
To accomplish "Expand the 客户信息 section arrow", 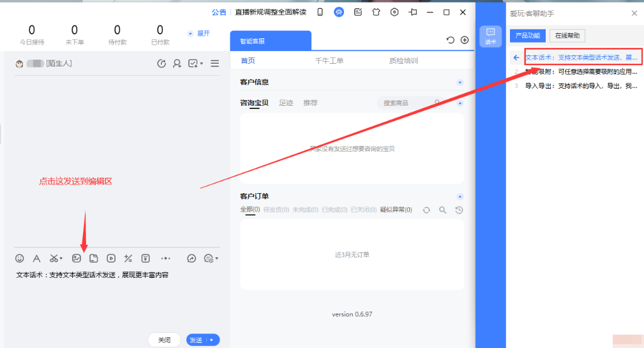I will click(x=460, y=82).
